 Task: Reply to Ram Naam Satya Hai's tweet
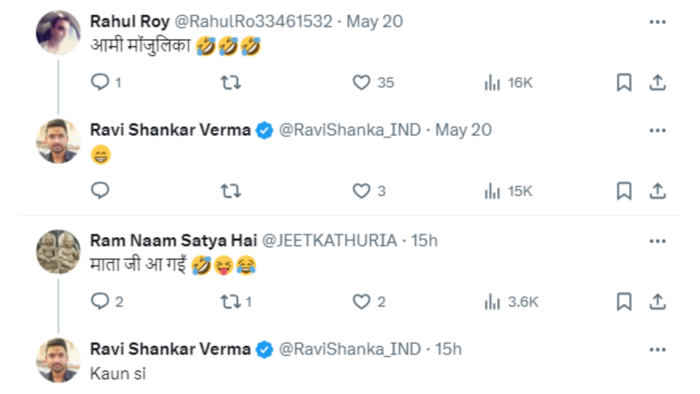100,301
